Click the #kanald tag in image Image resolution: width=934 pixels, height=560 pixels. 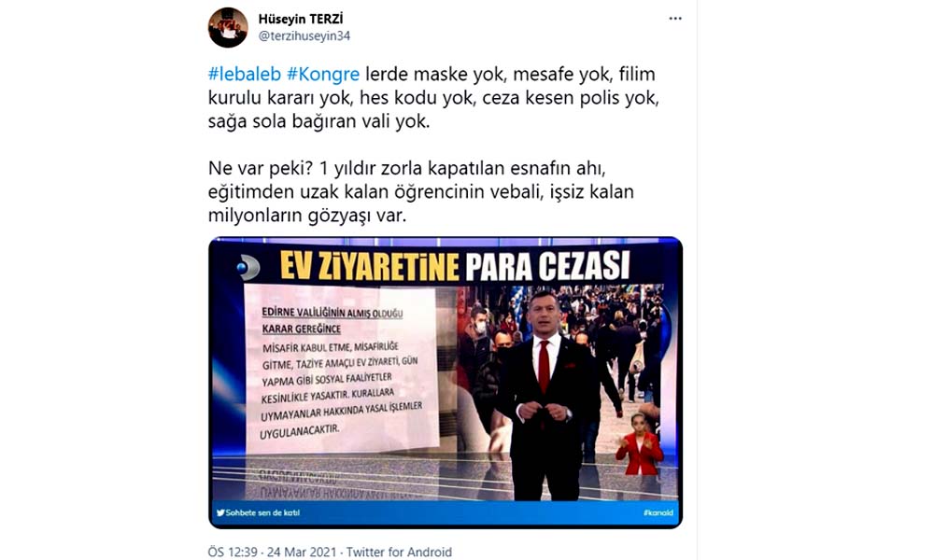(x=658, y=512)
